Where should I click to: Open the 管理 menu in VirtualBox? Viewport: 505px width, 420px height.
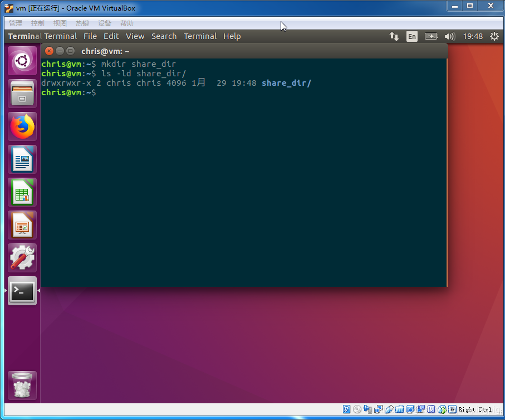tap(16, 23)
